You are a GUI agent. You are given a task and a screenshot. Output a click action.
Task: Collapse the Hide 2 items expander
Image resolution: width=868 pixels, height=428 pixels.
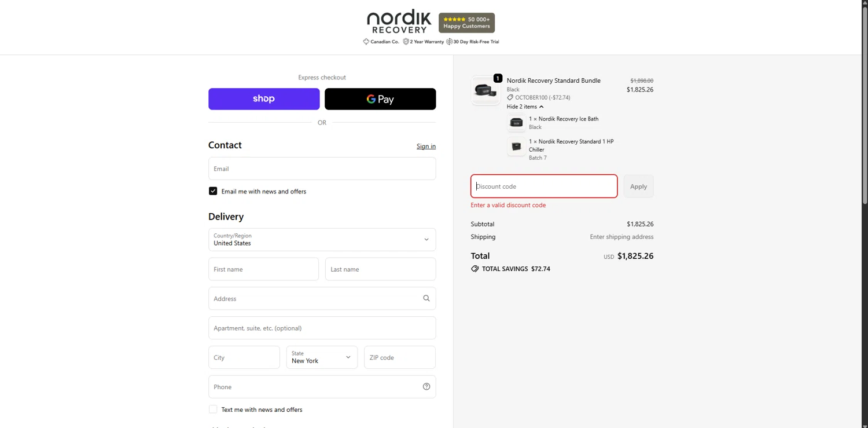pyautogui.click(x=525, y=107)
